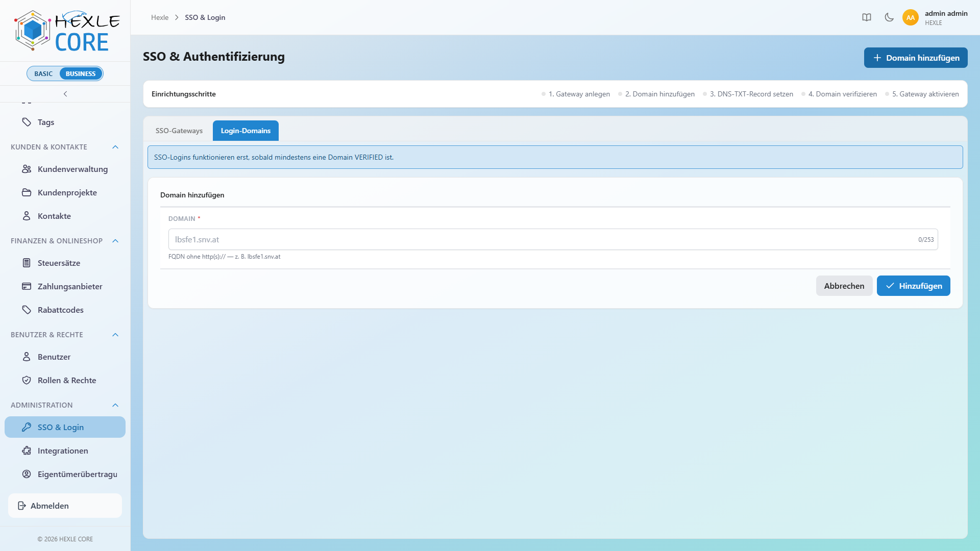Viewport: 980px width, 551px height.
Task: Toggle dark mode moon icon
Action: (889, 17)
